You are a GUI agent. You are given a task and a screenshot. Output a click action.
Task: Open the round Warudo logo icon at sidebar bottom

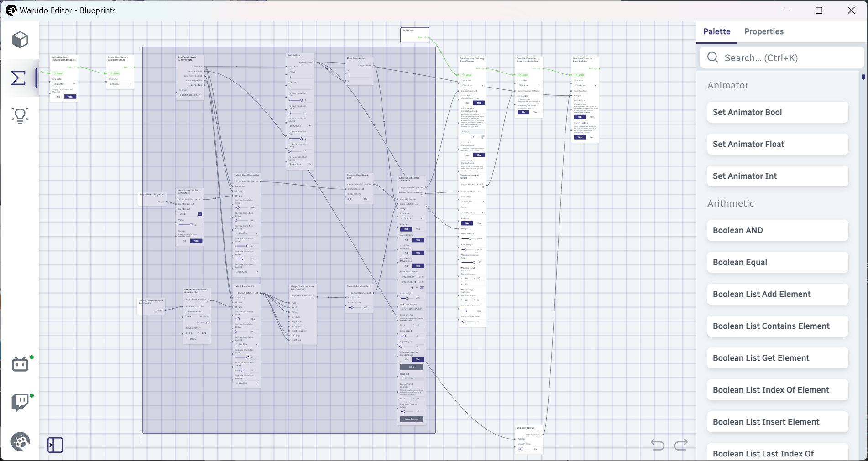point(20,441)
